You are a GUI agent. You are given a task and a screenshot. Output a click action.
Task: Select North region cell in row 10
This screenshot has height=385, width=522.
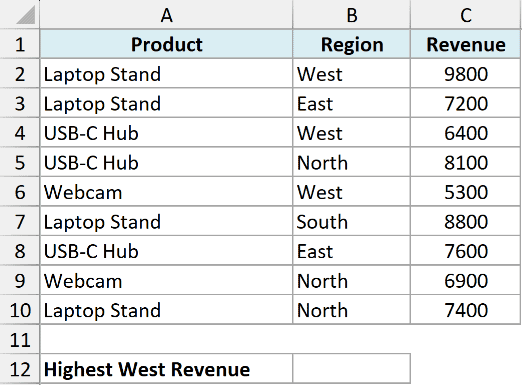351,310
